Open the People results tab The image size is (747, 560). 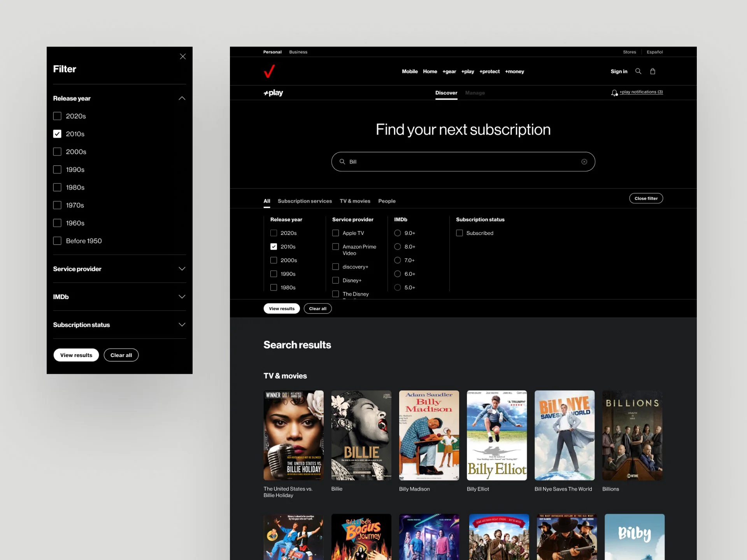tap(387, 201)
